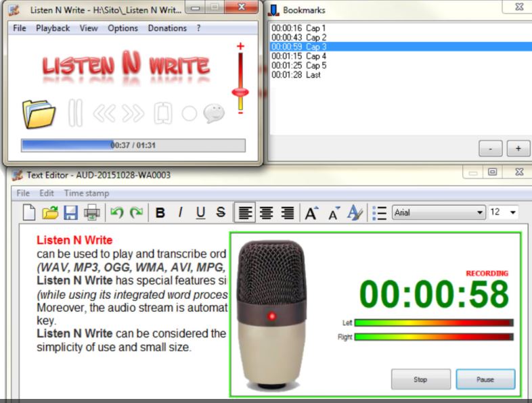
Task: Toggle strikethrough formatting
Action: pos(221,213)
